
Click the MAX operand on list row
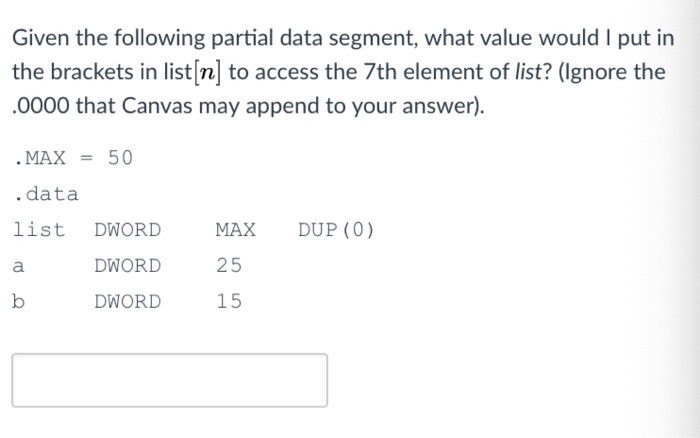point(236,230)
